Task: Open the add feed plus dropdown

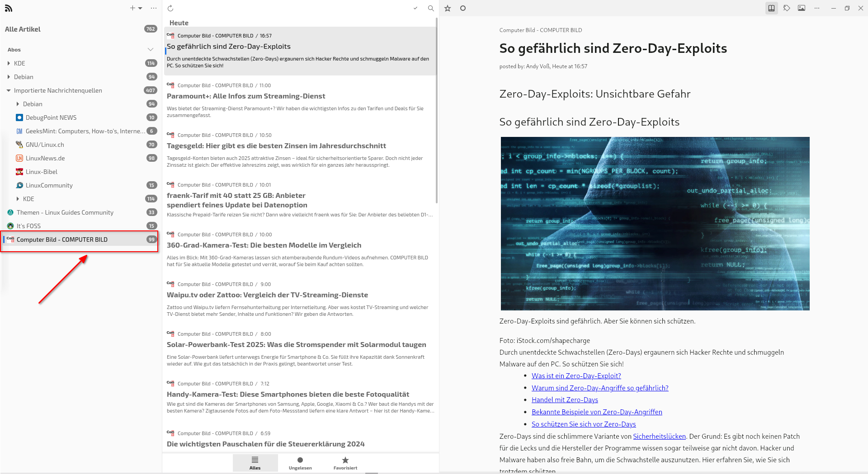Action: click(136, 8)
